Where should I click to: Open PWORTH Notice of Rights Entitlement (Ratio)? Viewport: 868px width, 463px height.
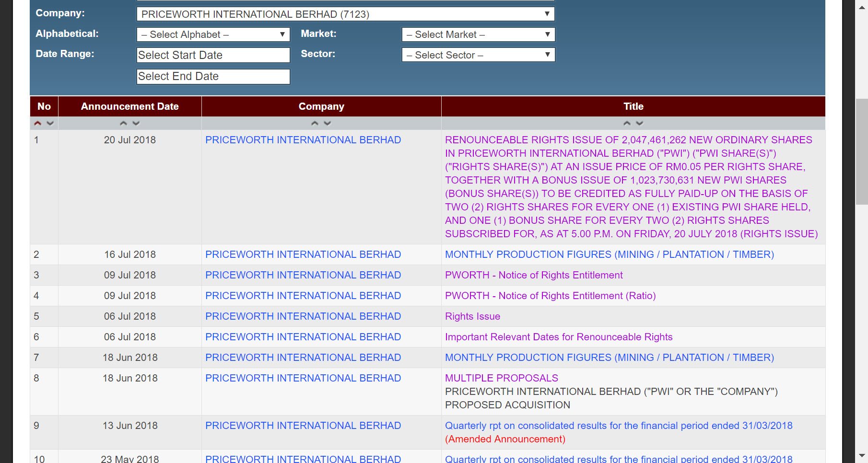click(x=550, y=296)
